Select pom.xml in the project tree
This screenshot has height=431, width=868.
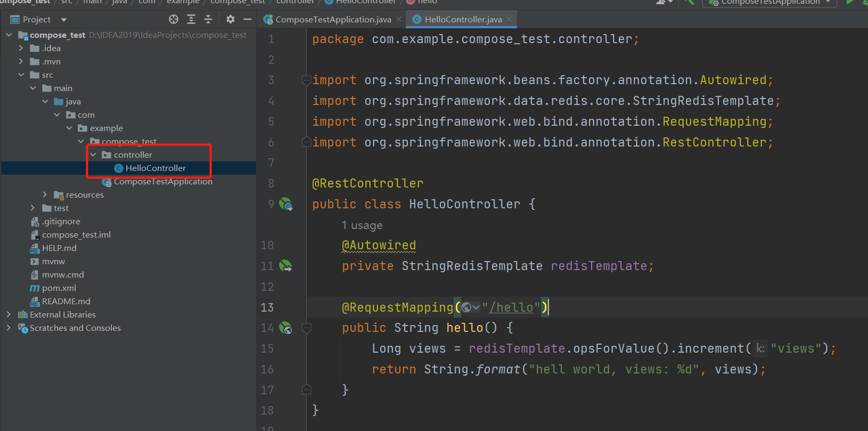(59, 288)
